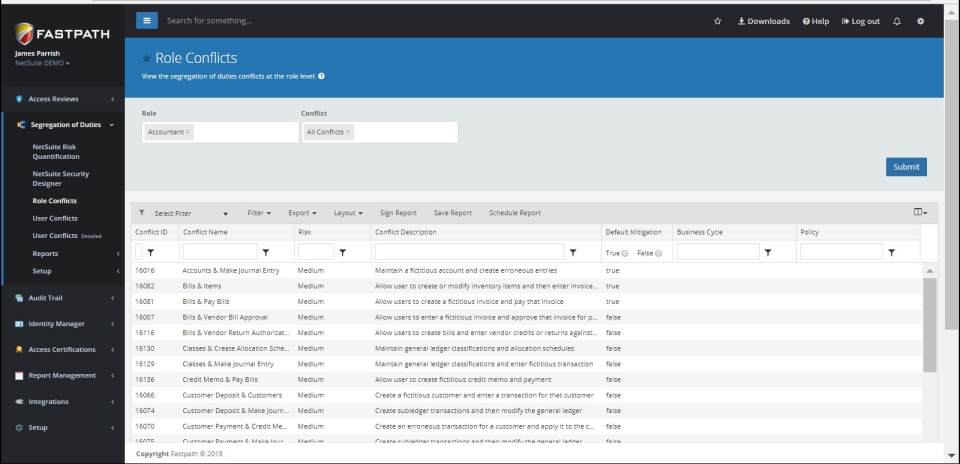Click the help question mark beside page description
Viewport: 960px width, 464px height.
click(321, 77)
